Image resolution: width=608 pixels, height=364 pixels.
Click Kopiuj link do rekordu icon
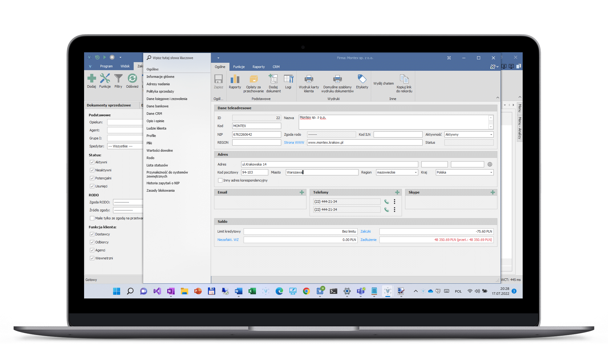(404, 79)
